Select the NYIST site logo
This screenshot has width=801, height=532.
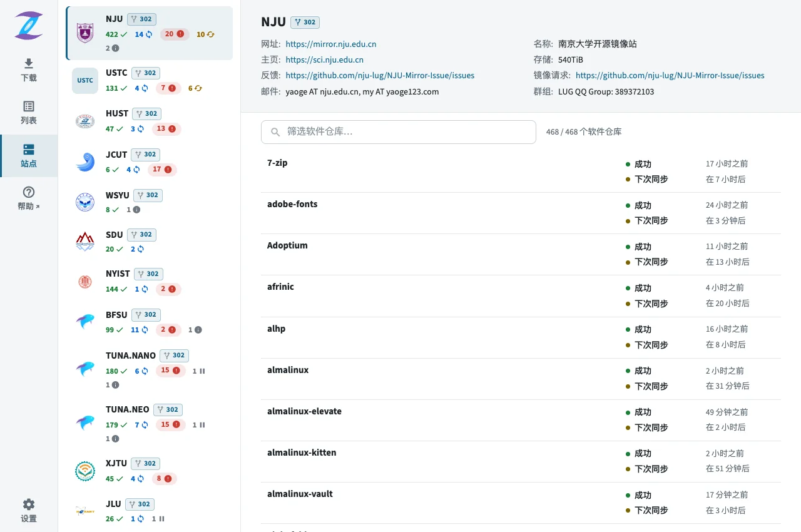click(x=85, y=282)
